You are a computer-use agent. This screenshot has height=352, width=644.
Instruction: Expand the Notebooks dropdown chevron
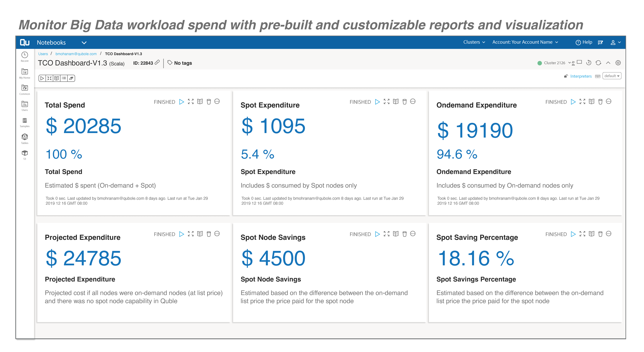pyautogui.click(x=84, y=43)
